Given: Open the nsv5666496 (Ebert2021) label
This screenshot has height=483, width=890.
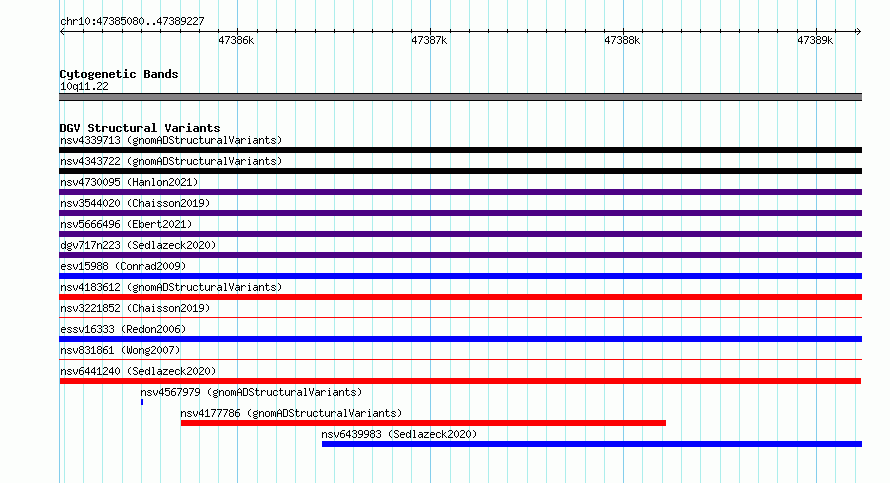Looking at the screenshot, I should 126,224.
